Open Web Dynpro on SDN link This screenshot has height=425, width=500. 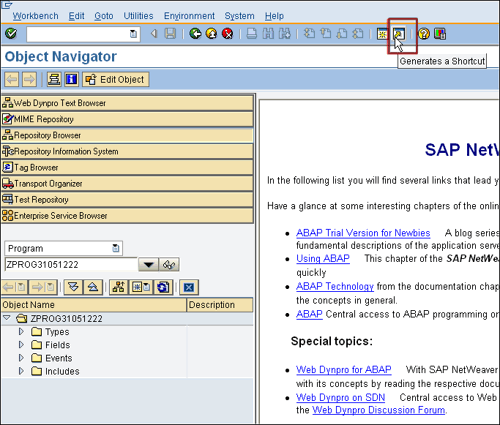coord(340,397)
